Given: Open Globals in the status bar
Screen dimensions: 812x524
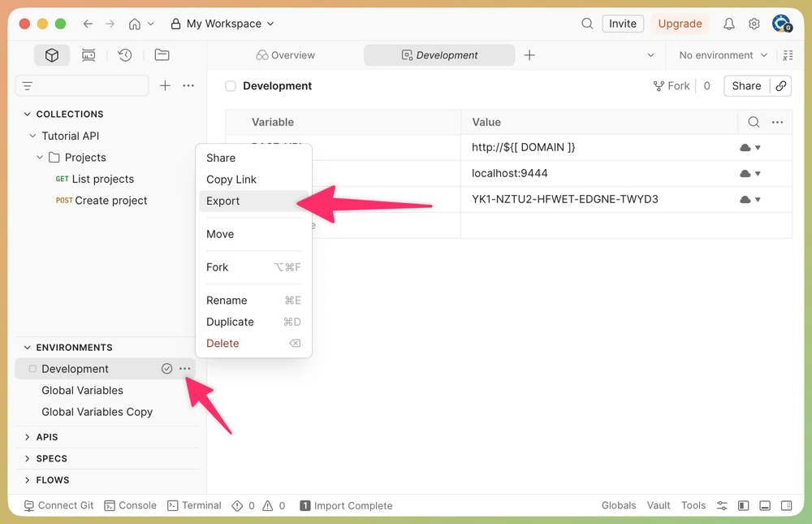Looking at the screenshot, I should pyautogui.click(x=618, y=505).
